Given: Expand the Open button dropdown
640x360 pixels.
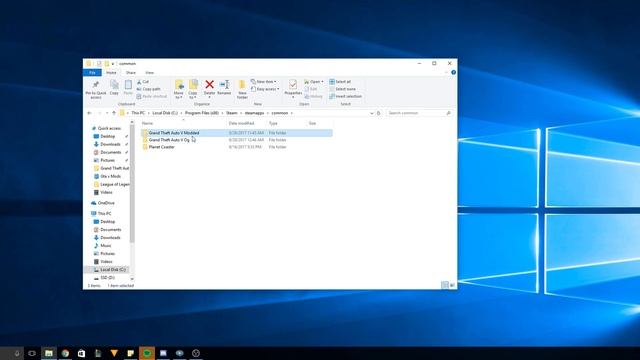Looking at the screenshot, I should [x=322, y=82].
